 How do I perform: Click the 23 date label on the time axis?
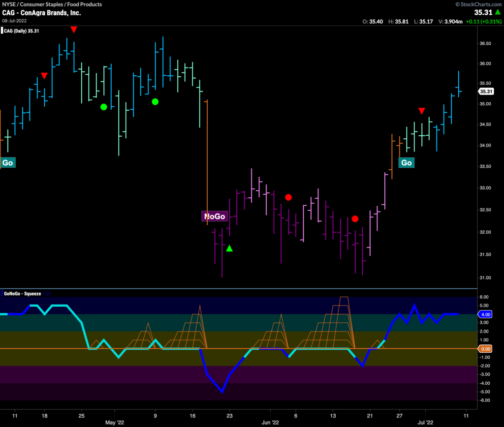click(229, 416)
